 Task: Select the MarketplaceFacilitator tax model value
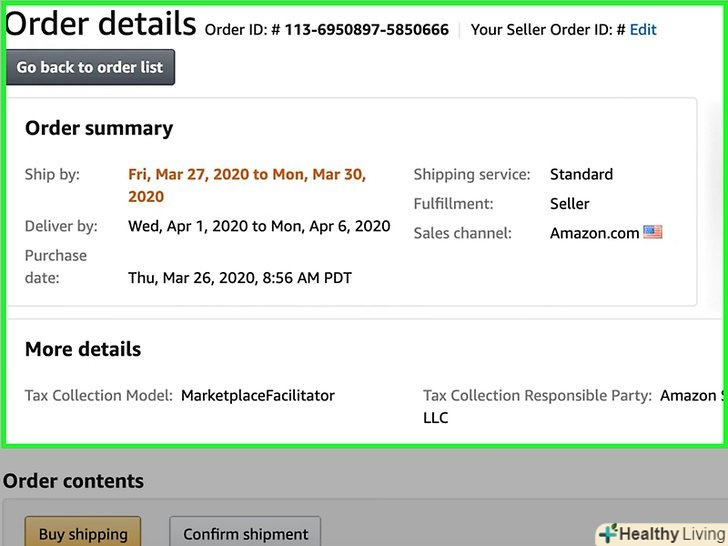258,396
